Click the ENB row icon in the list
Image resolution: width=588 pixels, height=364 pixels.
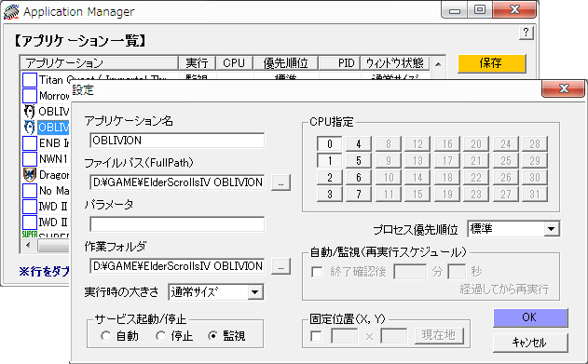[30, 143]
